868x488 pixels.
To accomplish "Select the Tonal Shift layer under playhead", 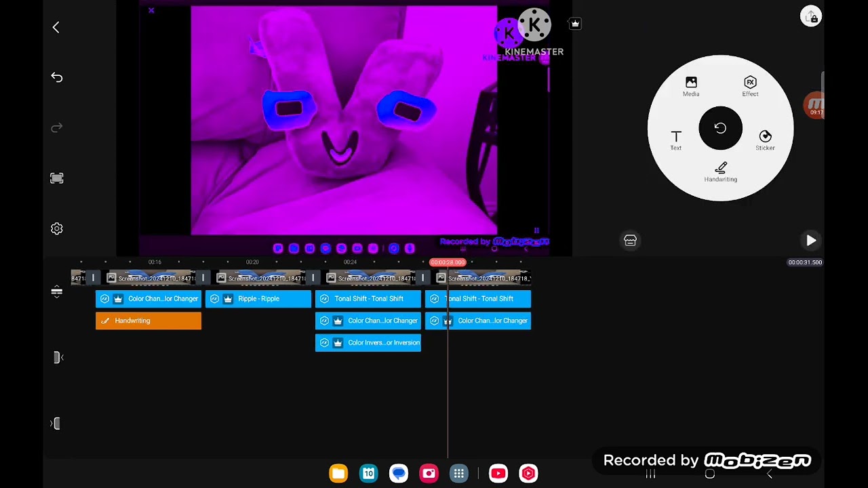I will point(478,299).
